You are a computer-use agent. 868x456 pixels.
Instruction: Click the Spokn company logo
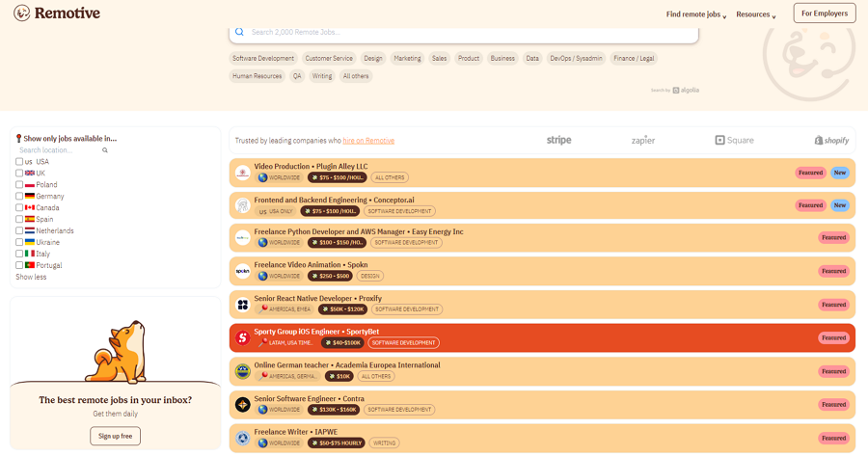click(243, 271)
